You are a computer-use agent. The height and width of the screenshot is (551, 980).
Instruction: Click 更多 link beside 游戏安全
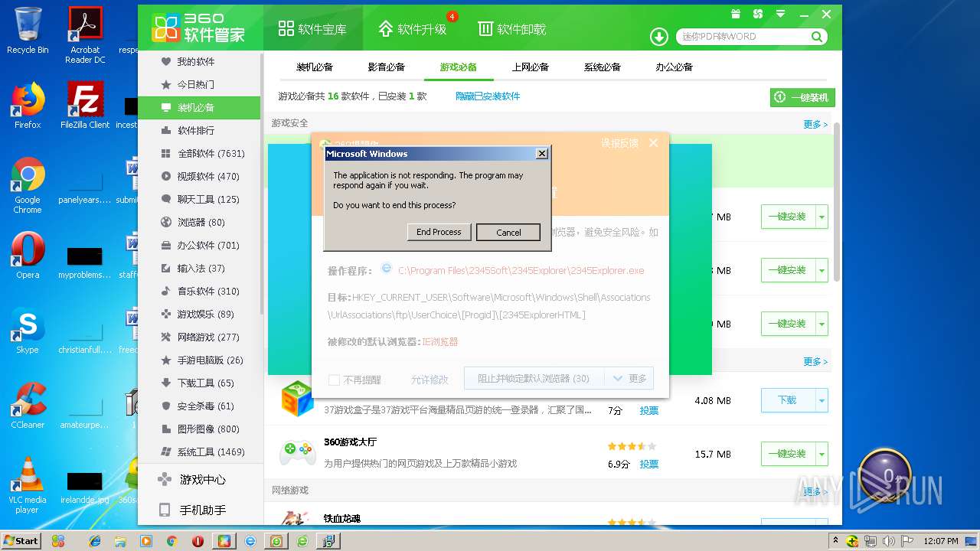[x=815, y=124]
